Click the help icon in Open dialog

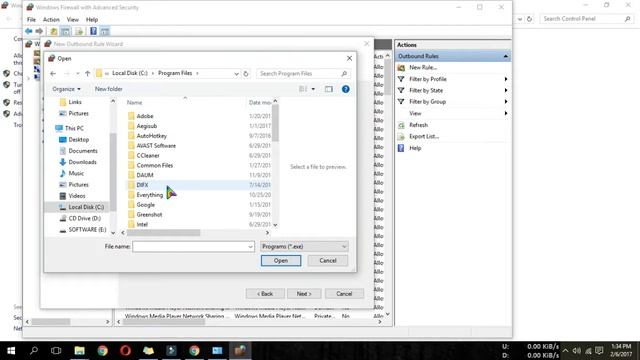pos(345,89)
